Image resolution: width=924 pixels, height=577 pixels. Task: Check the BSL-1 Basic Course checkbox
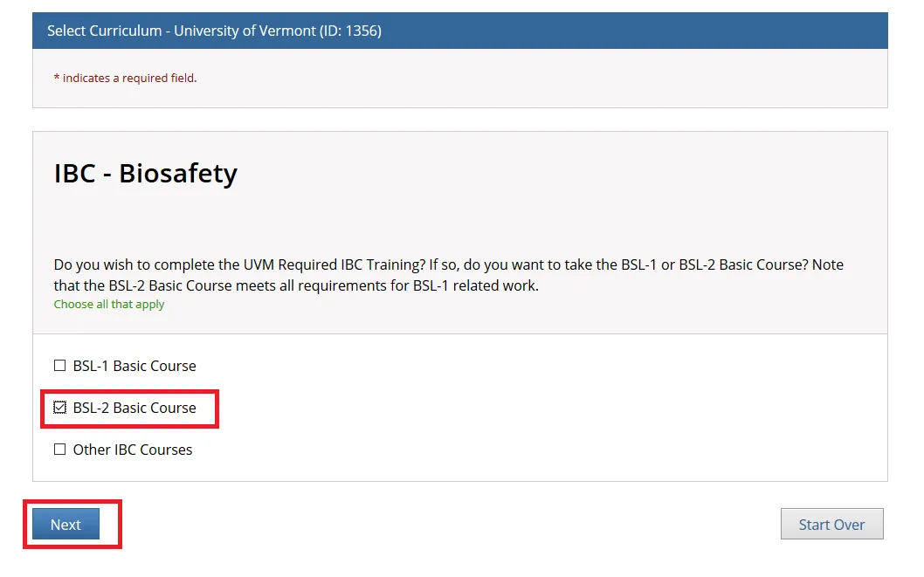[60, 366]
